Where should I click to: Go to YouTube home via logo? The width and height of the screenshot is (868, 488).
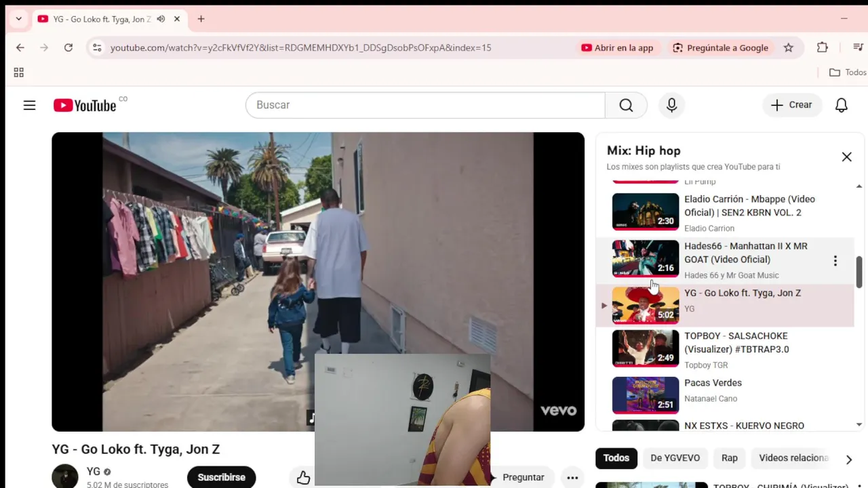85,105
